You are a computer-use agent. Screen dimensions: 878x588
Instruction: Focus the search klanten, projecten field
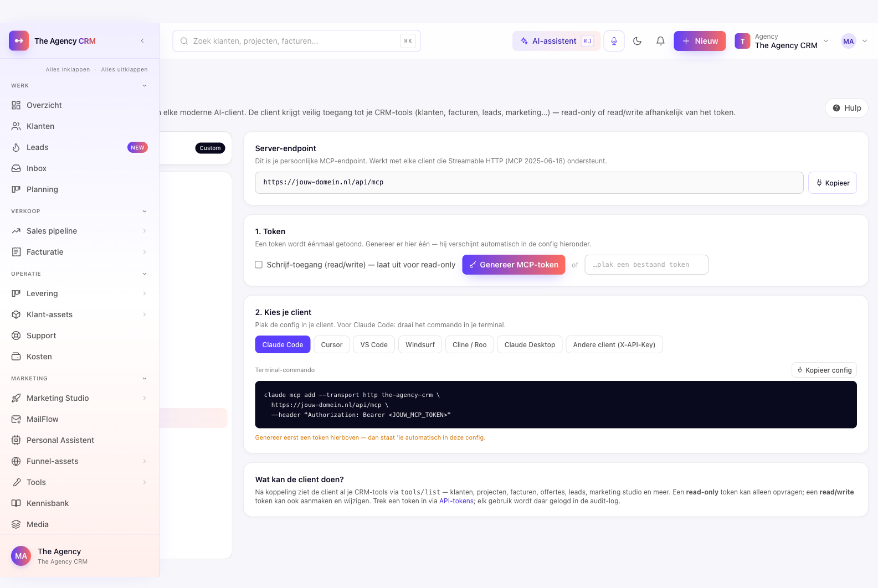click(x=296, y=41)
